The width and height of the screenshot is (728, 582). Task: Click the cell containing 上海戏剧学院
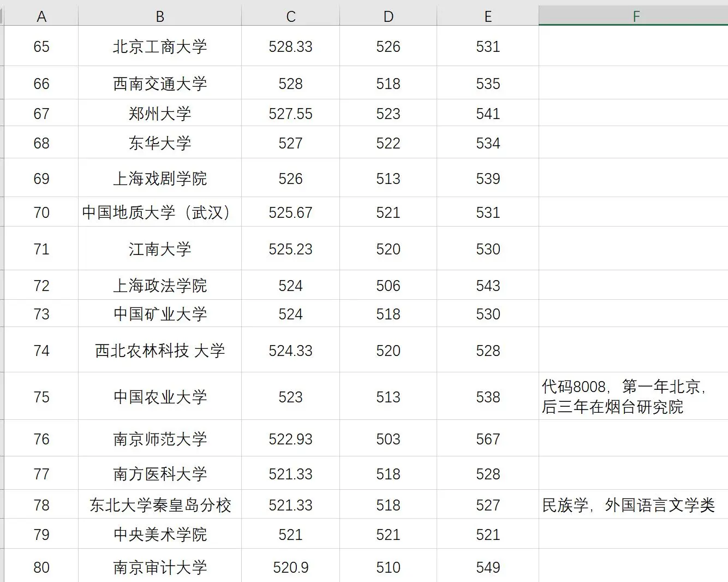tap(159, 178)
